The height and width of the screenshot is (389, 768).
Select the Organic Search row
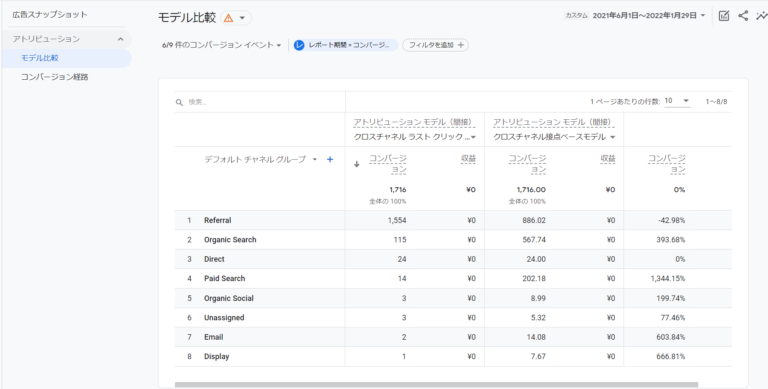(x=453, y=240)
